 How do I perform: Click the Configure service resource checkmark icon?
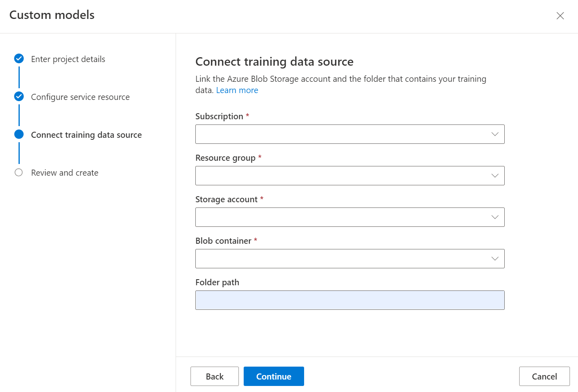(x=19, y=97)
